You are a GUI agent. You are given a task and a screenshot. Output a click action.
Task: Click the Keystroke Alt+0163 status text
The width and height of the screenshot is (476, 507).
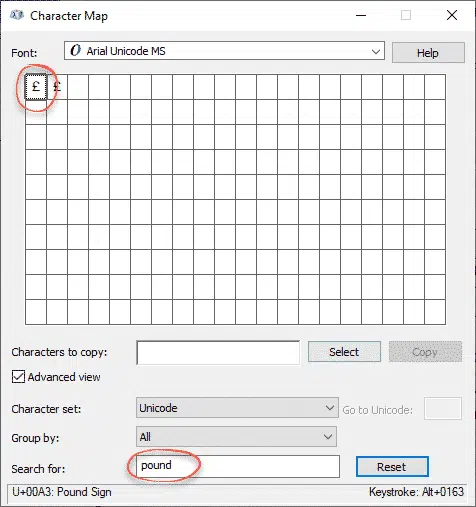pyautogui.click(x=416, y=492)
